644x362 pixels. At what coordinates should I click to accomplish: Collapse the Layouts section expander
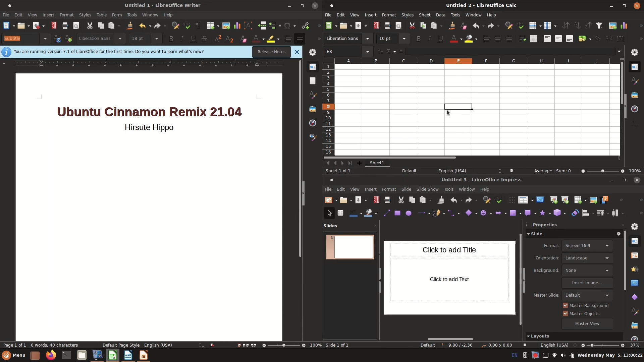click(528, 336)
